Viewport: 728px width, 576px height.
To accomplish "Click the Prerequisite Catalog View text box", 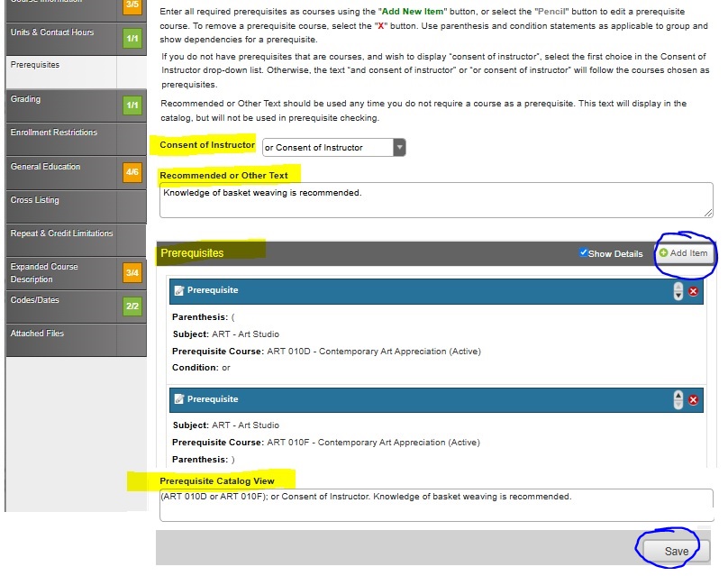I will tap(435, 505).
